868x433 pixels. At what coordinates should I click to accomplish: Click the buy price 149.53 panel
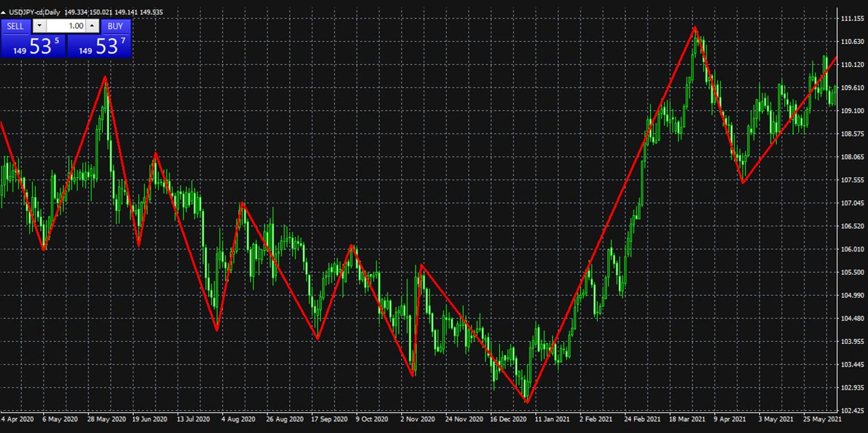[x=99, y=47]
